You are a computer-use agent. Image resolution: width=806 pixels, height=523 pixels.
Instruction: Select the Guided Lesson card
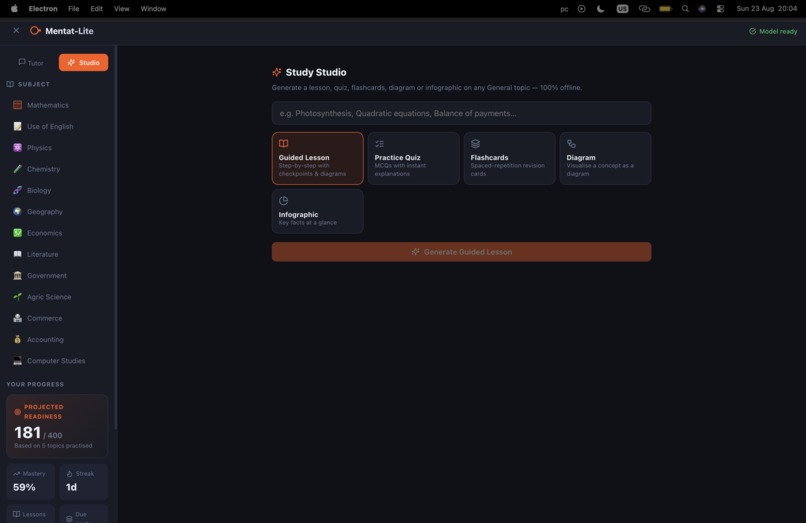point(318,158)
